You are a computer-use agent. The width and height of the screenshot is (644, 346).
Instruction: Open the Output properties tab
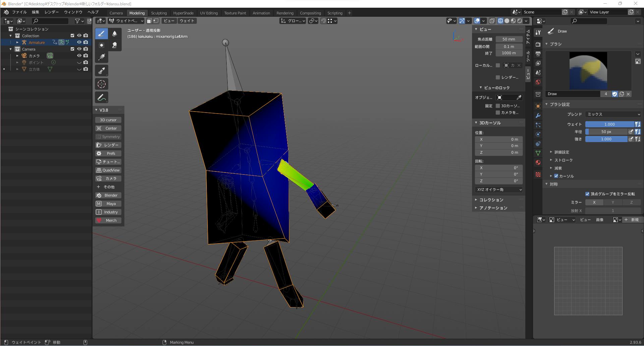click(538, 54)
